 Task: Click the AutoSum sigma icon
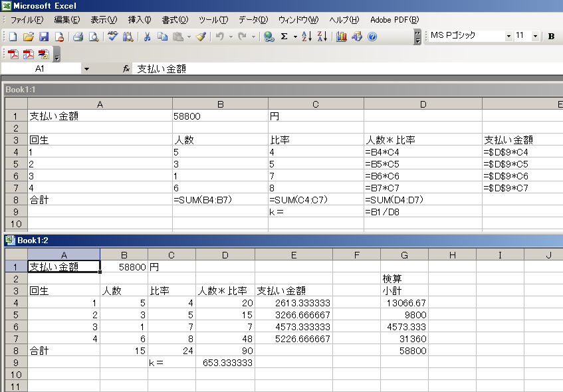[x=284, y=37]
